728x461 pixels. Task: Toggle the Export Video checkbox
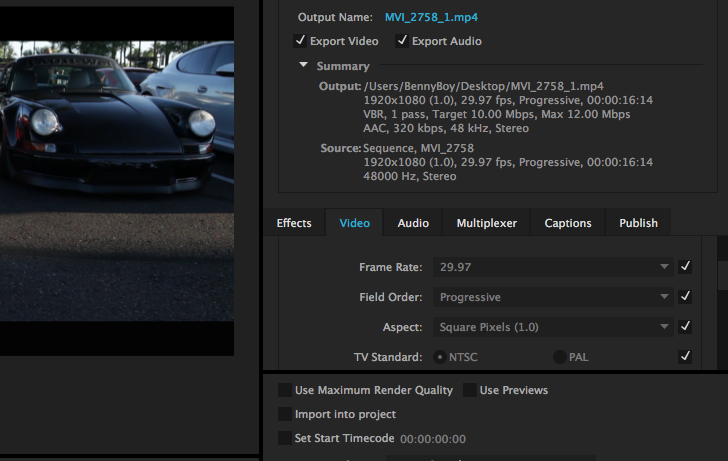click(300, 41)
